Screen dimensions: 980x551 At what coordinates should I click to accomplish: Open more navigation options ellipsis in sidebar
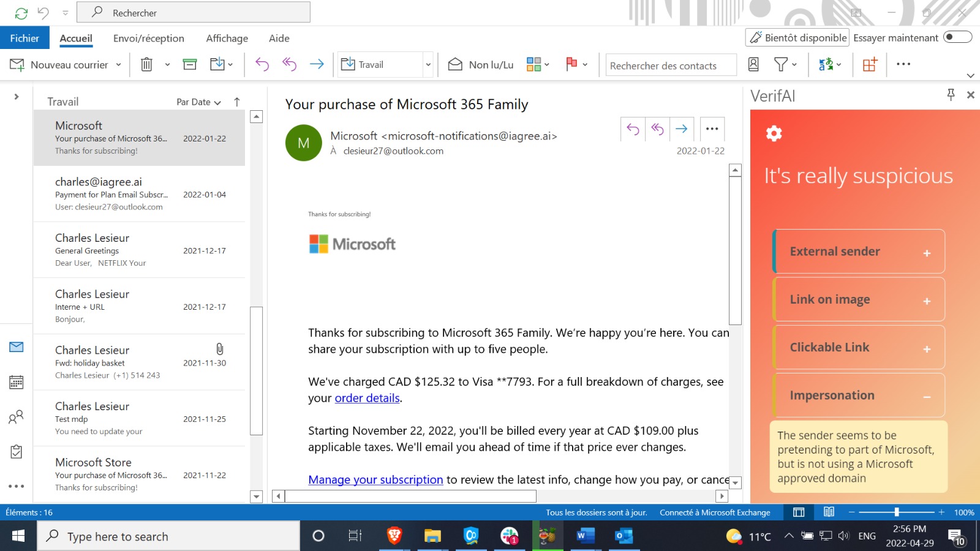(x=17, y=486)
